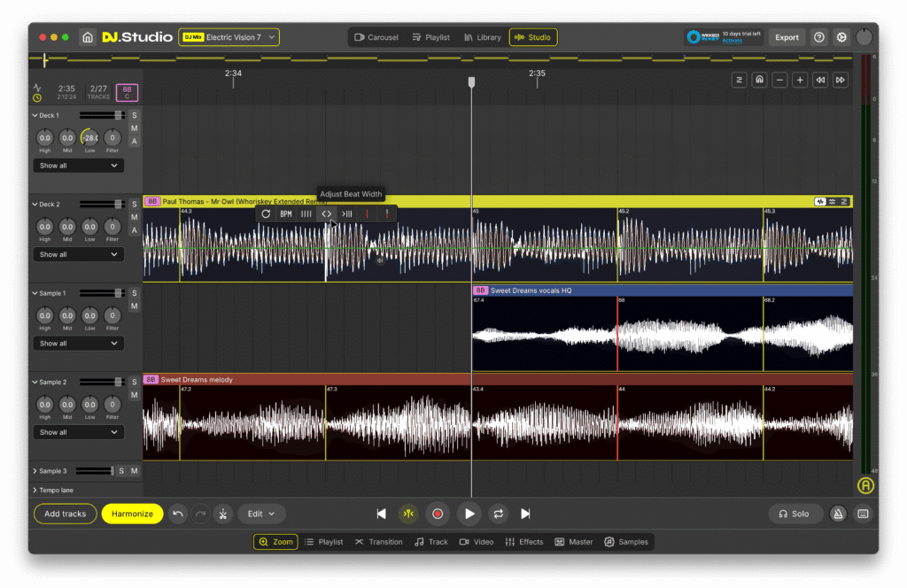Mute Sample 1 with M button

(x=135, y=306)
